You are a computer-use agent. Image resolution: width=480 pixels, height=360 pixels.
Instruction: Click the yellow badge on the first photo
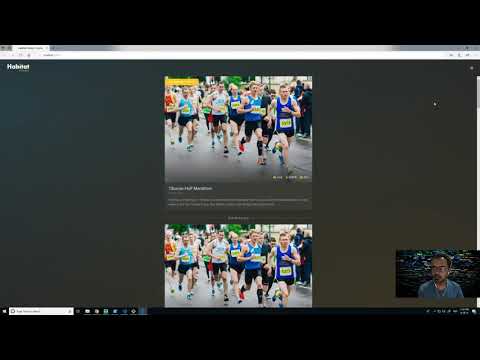[x=182, y=82]
